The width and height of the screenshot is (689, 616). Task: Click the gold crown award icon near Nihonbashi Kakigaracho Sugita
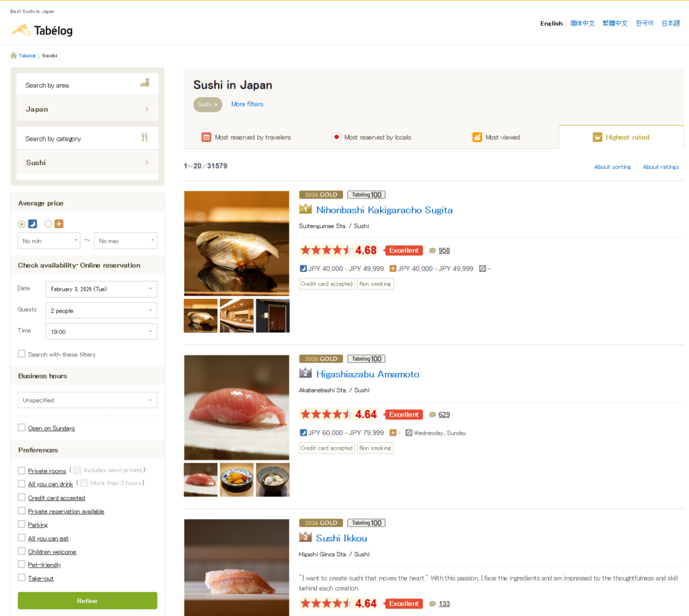click(304, 210)
